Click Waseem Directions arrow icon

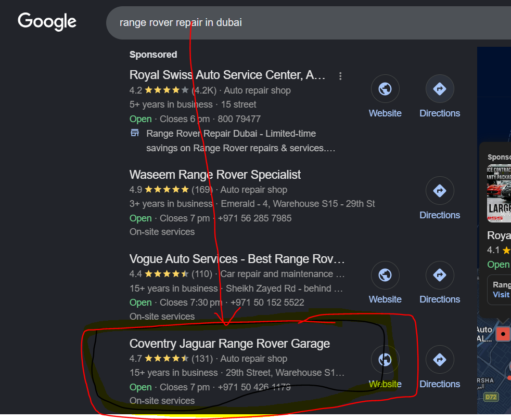pos(440,190)
